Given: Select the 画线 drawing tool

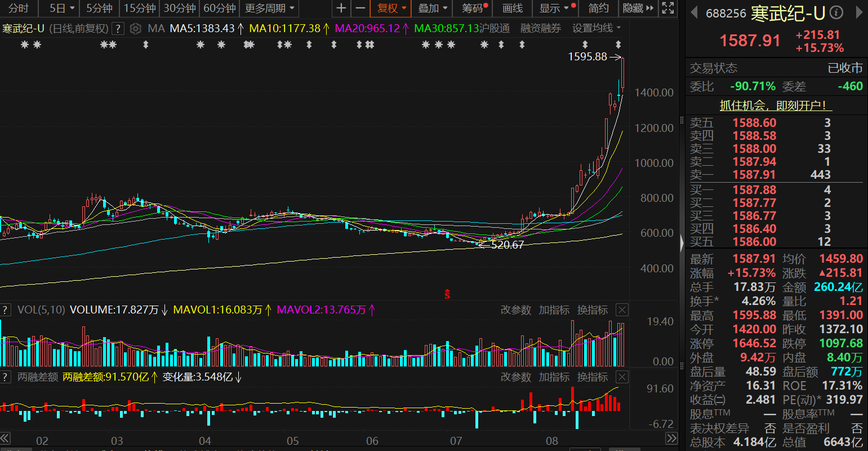Looking at the screenshot, I should coord(511,8).
